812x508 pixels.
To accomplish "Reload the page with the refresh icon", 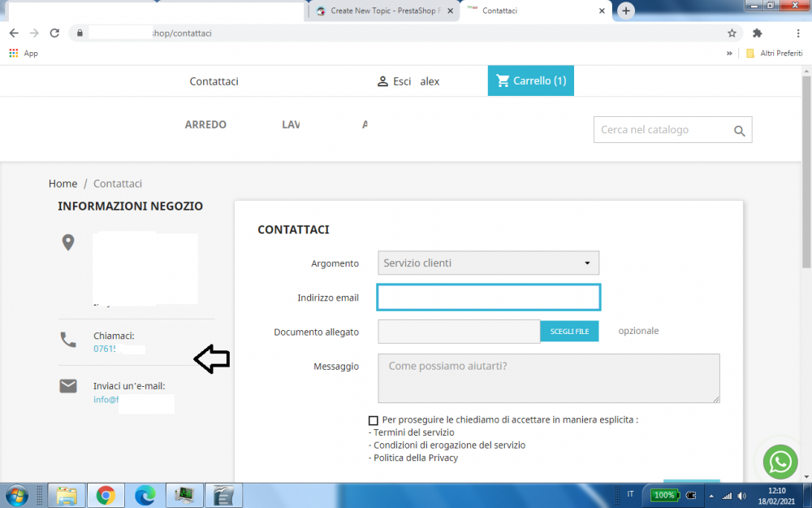I will [x=54, y=33].
